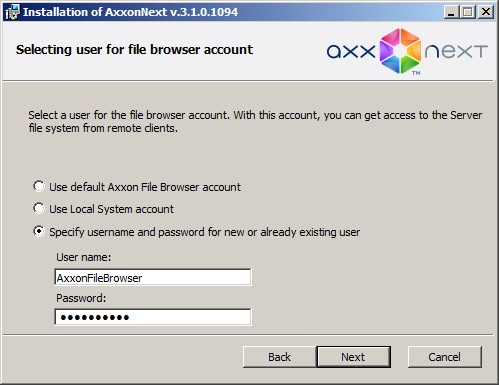
Task: Maximize the installation window
Action: coord(468,12)
